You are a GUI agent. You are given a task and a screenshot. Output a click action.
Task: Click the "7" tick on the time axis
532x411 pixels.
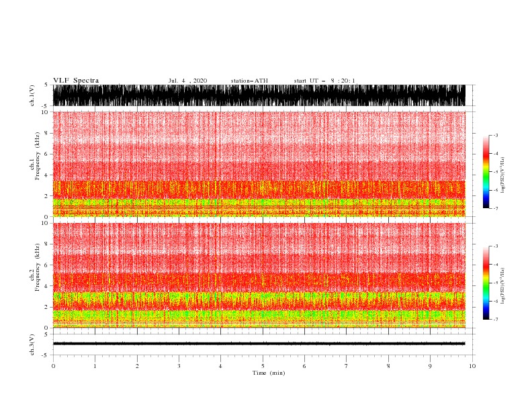pos(347,366)
